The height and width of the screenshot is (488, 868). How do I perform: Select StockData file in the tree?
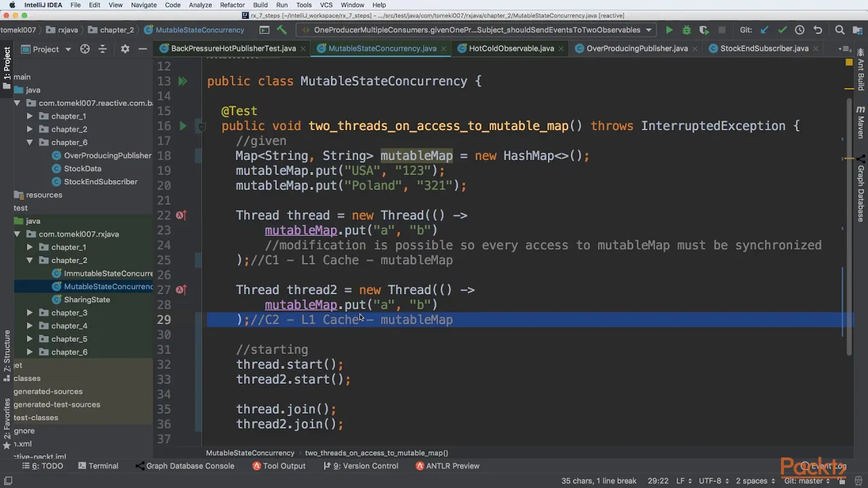(x=82, y=169)
